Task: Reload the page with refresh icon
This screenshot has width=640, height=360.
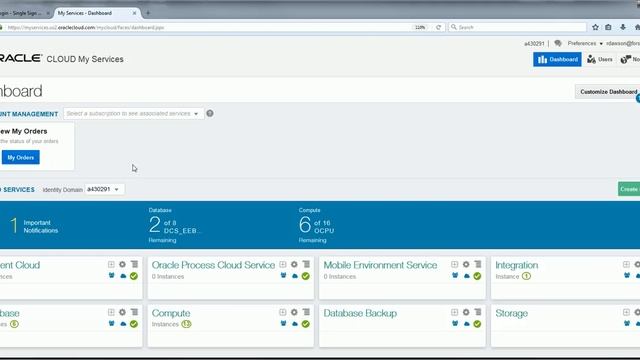Action: (438, 27)
